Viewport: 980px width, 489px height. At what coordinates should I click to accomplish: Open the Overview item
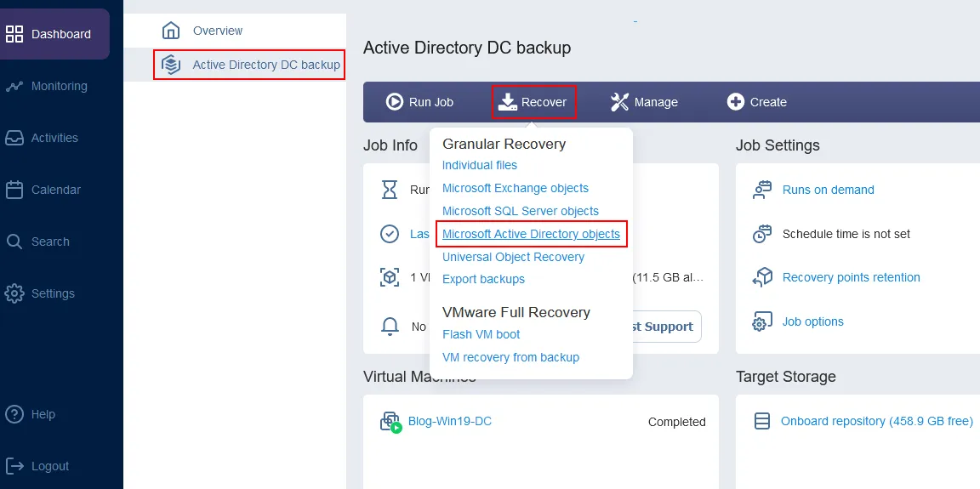(217, 31)
